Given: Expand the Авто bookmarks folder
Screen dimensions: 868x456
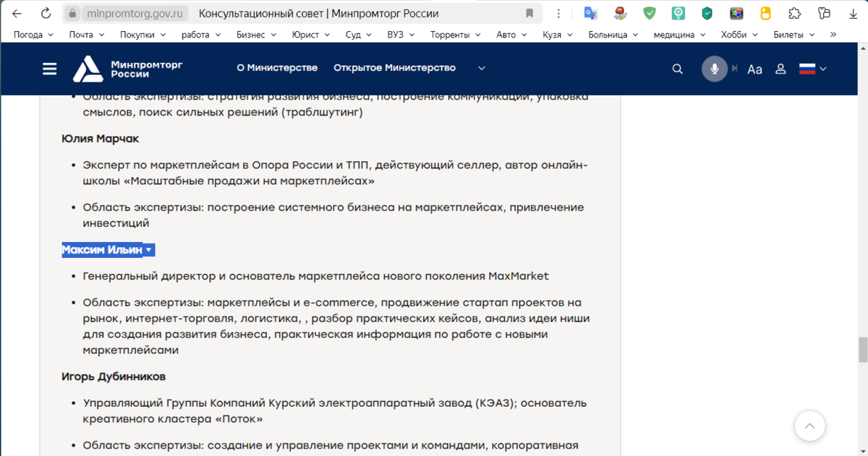Looking at the screenshot, I should [x=513, y=34].
